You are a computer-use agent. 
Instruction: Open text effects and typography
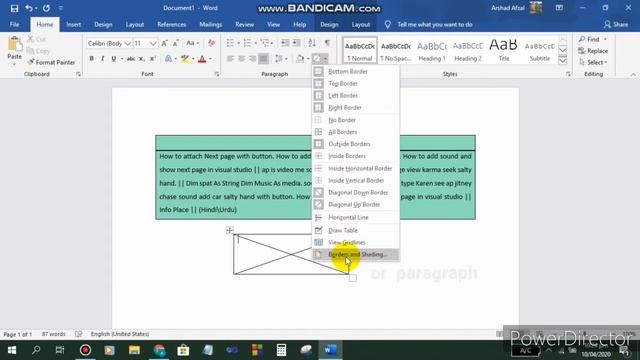coord(168,59)
